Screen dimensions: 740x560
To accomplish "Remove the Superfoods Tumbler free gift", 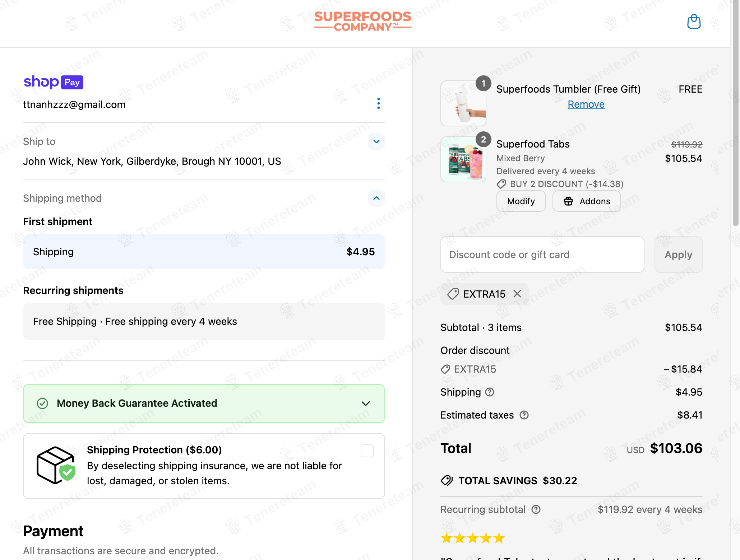I will [586, 104].
